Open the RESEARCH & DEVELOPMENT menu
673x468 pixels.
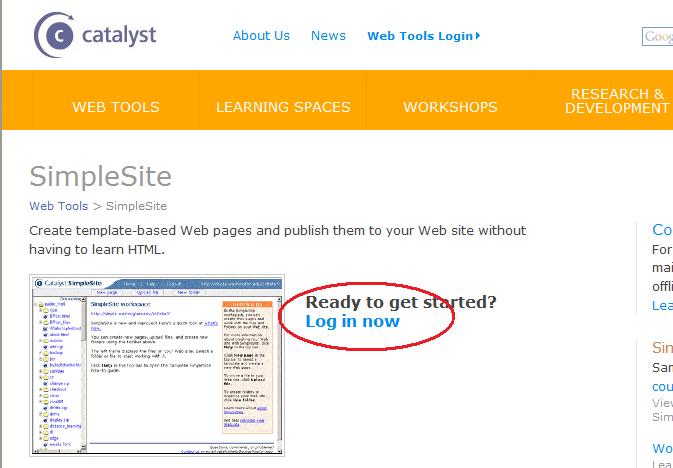point(617,101)
